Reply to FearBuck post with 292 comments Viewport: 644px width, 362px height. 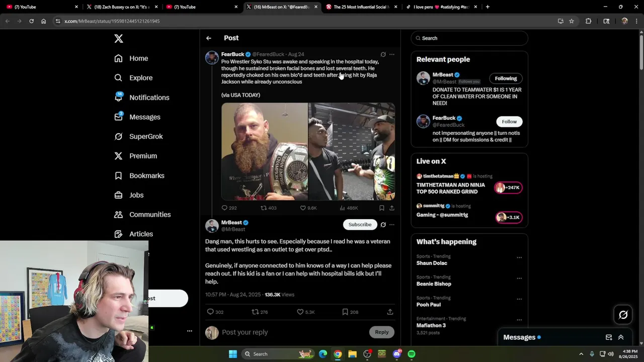229,208
